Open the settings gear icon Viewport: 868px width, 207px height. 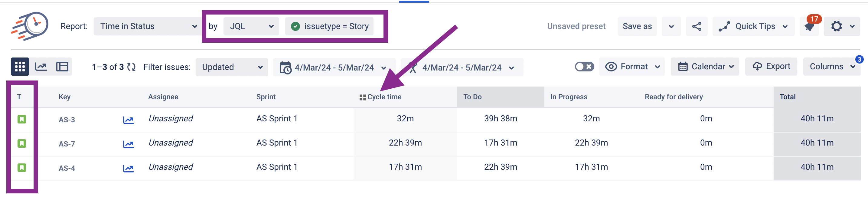pyautogui.click(x=838, y=26)
